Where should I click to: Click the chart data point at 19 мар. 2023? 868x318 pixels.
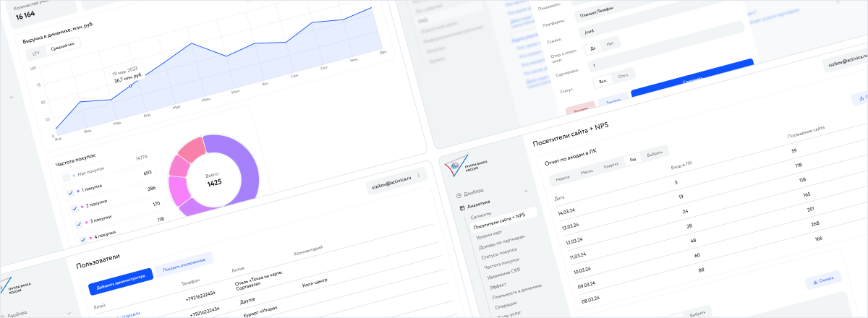click(x=130, y=86)
